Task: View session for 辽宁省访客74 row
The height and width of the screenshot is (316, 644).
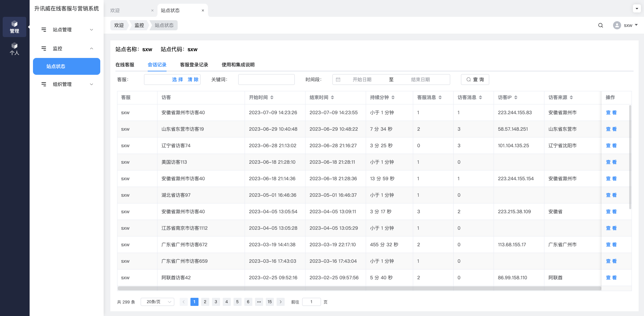Action: (611, 146)
